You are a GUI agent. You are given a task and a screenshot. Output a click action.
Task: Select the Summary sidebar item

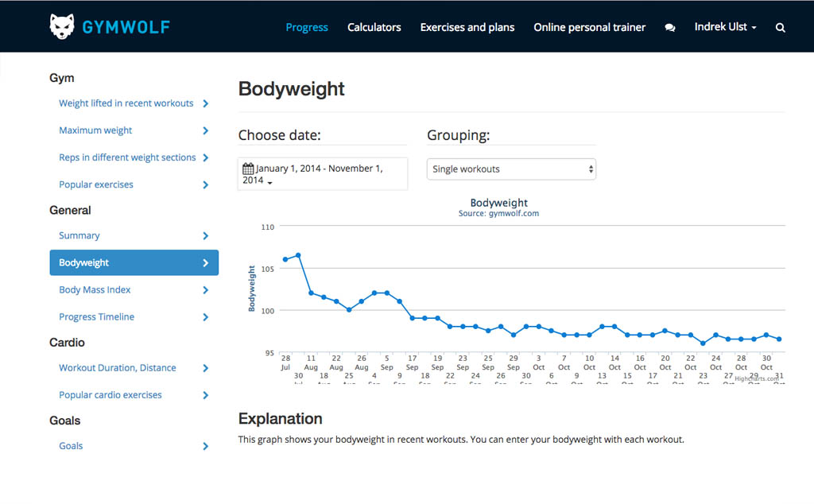[79, 236]
